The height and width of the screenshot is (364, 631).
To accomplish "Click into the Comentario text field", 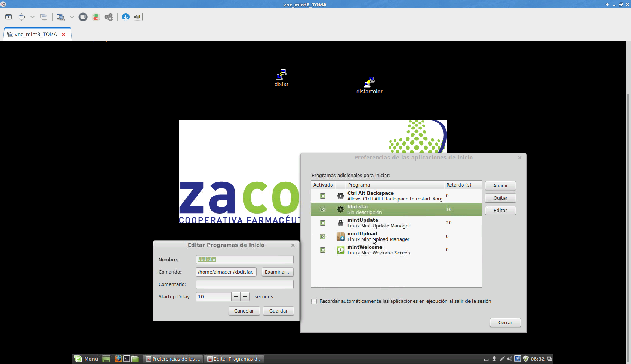I will (x=245, y=284).
